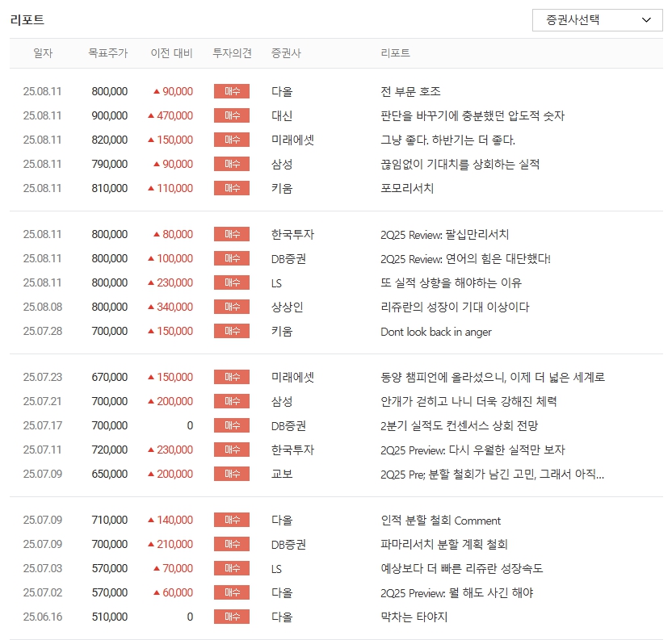Click the 매수 badge next to 대신
The width and height of the screenshot is (672, 640).
pyautogui.click(x=230, y=115)
